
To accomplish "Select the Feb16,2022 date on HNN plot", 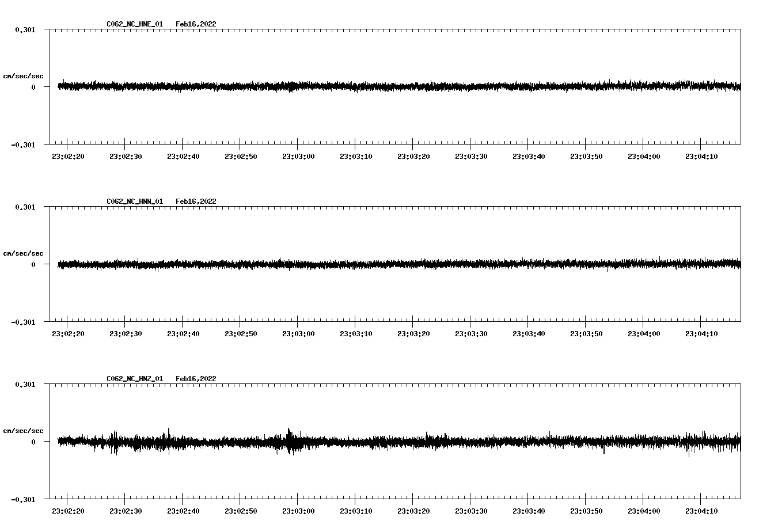I will 196,202.
